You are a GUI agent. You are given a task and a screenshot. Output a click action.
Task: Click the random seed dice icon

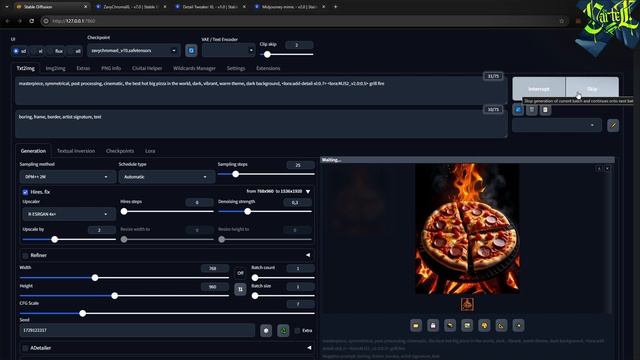[266, 330]
